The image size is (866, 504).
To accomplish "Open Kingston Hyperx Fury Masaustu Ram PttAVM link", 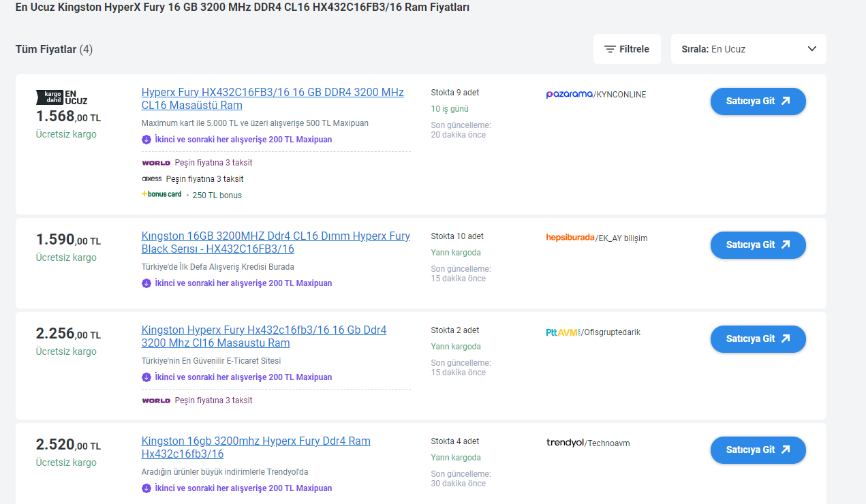I will 264,336.
